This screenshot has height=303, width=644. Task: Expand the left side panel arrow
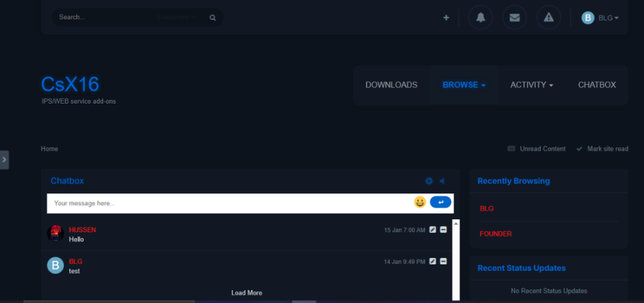[5, 160]
